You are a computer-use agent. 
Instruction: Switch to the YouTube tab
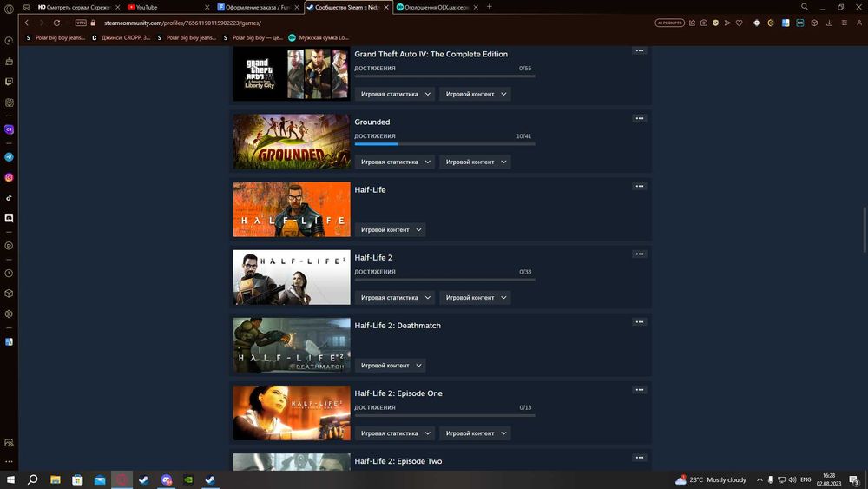pos(169,7)
